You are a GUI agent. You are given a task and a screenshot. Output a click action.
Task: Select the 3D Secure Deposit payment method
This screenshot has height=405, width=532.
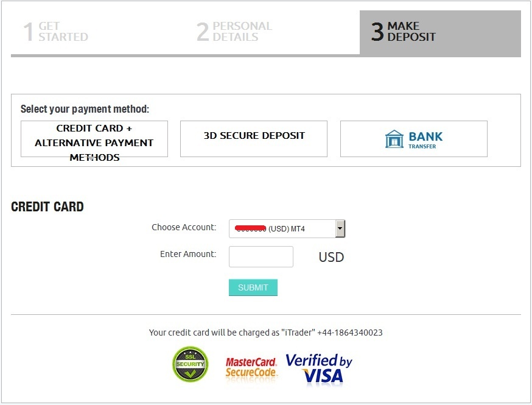tap(253, 138)
